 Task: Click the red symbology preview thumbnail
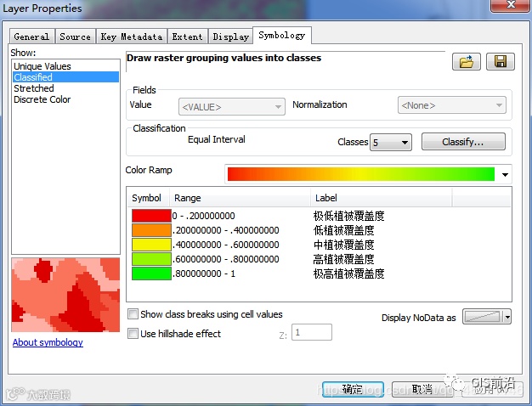(x=65, y=295)
